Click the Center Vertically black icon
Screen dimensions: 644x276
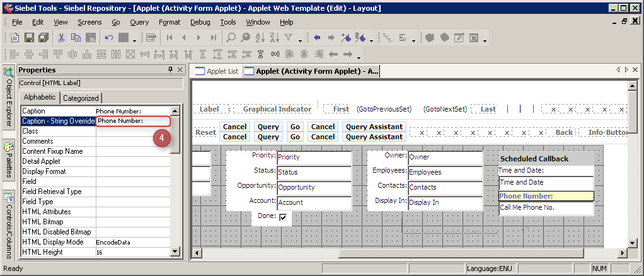(x=260, y=54)
